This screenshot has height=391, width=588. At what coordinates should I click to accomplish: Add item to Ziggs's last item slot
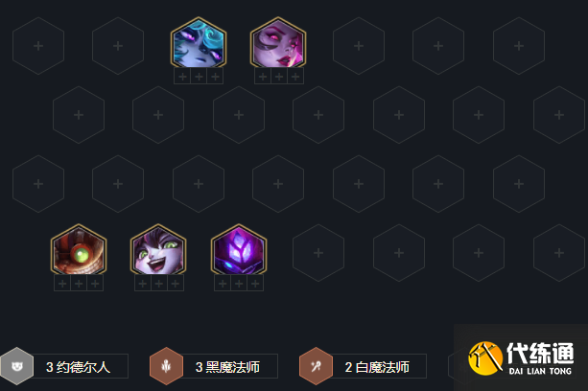click(x=95, y=284)
